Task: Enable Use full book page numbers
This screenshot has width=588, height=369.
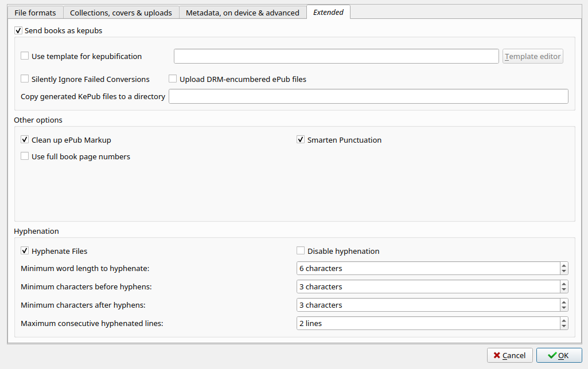Action: point(25,156)
